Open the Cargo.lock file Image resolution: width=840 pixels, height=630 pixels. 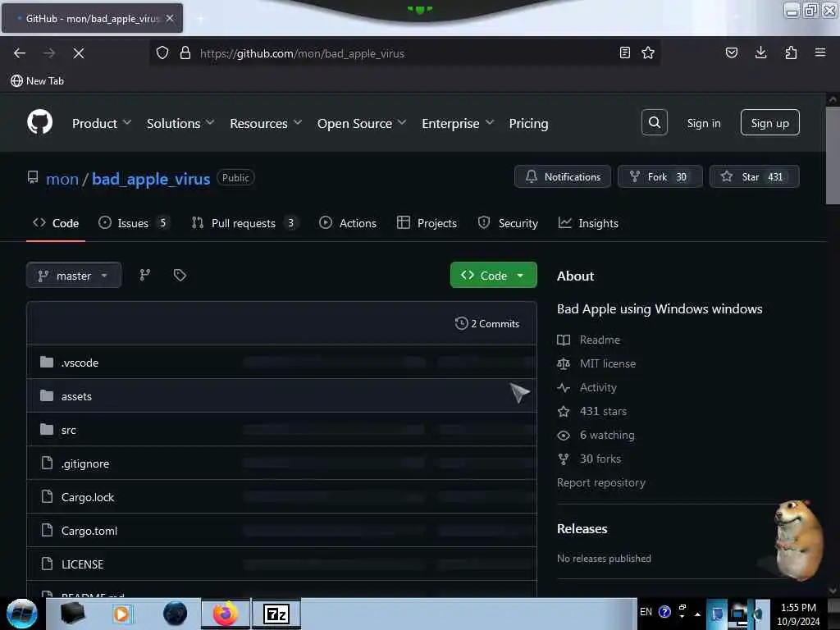click(x=88, y=498)
